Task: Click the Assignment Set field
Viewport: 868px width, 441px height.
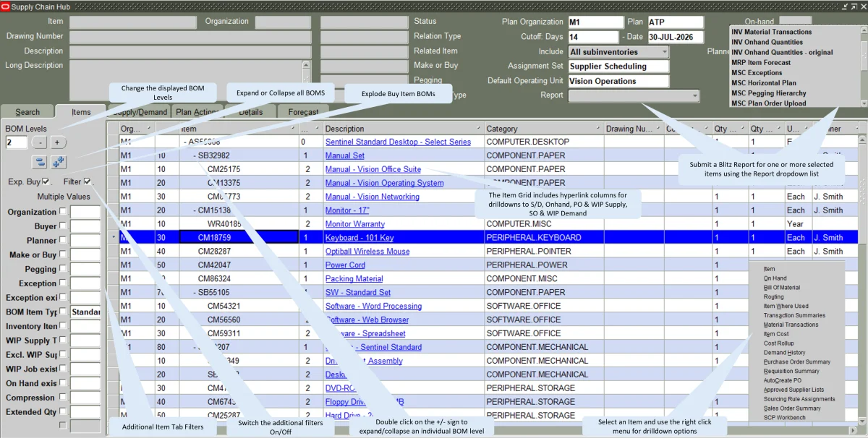Action: tap(618, 67)
